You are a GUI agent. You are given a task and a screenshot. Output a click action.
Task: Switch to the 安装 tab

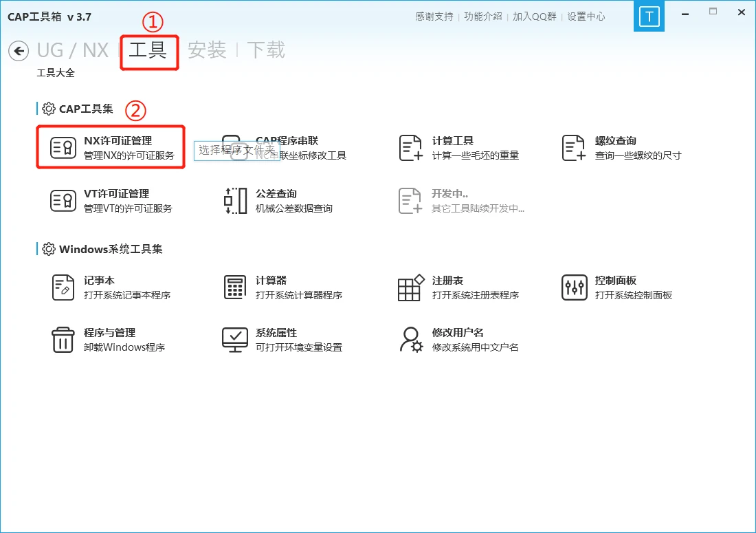[207, 50]
